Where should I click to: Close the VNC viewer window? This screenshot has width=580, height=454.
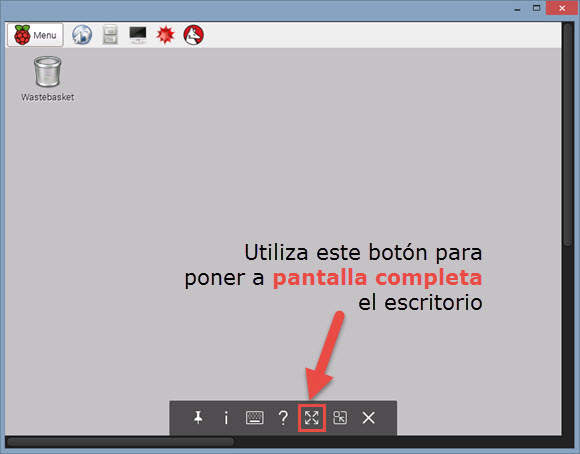562,8
